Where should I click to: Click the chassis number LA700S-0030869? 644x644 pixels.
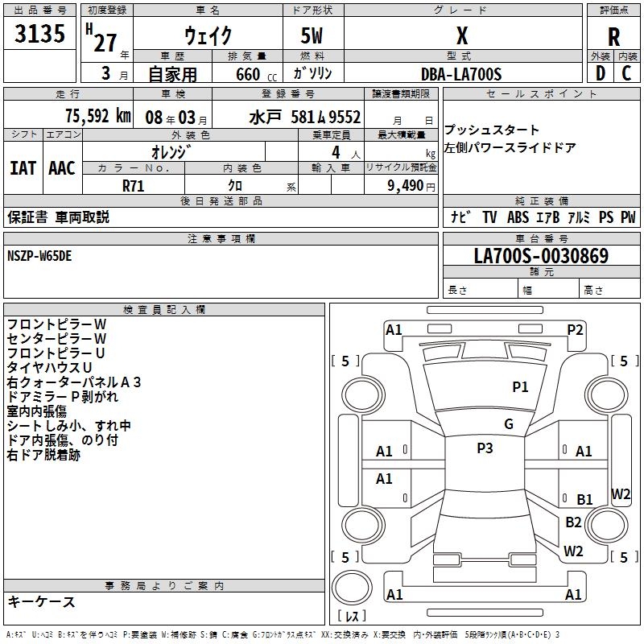point(541,256)
